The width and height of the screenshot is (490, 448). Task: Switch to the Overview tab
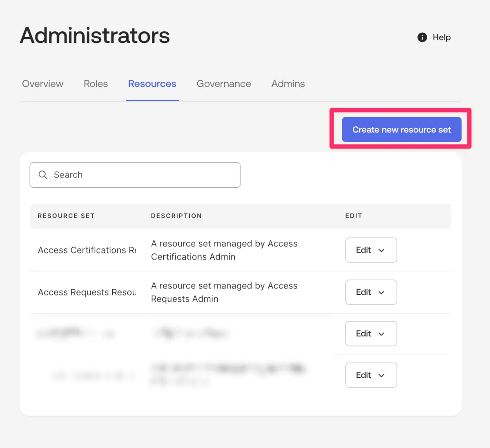point(43,84)
